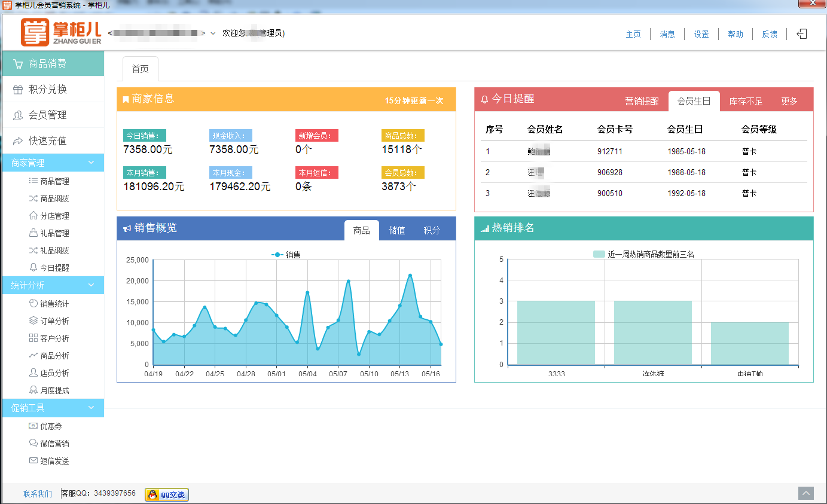Click the 短信发送 envelope icon
This screenshot has height=504, width=827.
click(x=33, y=460)
